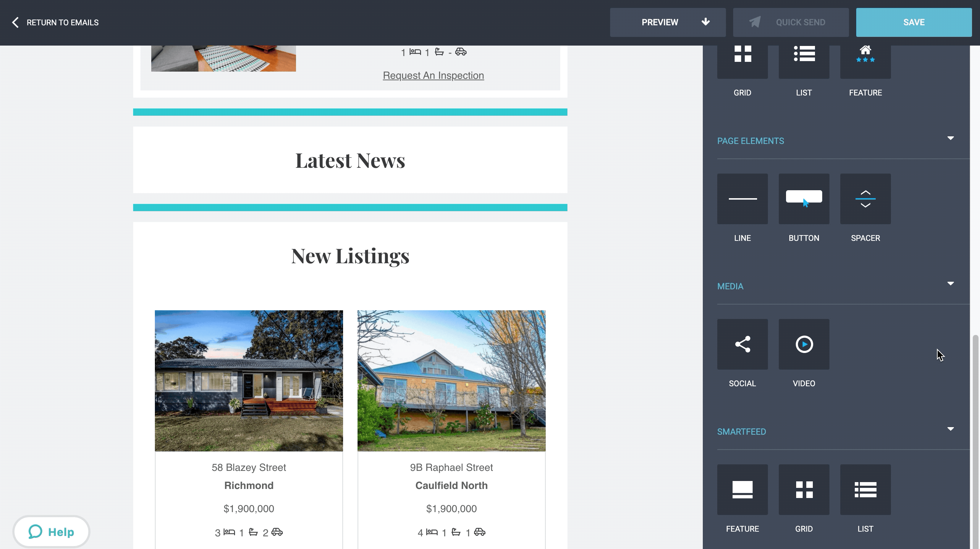Collapse the Page Elements section
The image size is (980, 549).
click(x=950, y=138)
